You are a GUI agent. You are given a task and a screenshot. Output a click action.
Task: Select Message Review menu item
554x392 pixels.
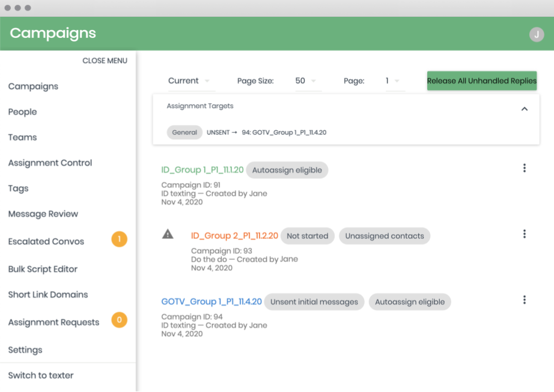click(x=43, y=214)
